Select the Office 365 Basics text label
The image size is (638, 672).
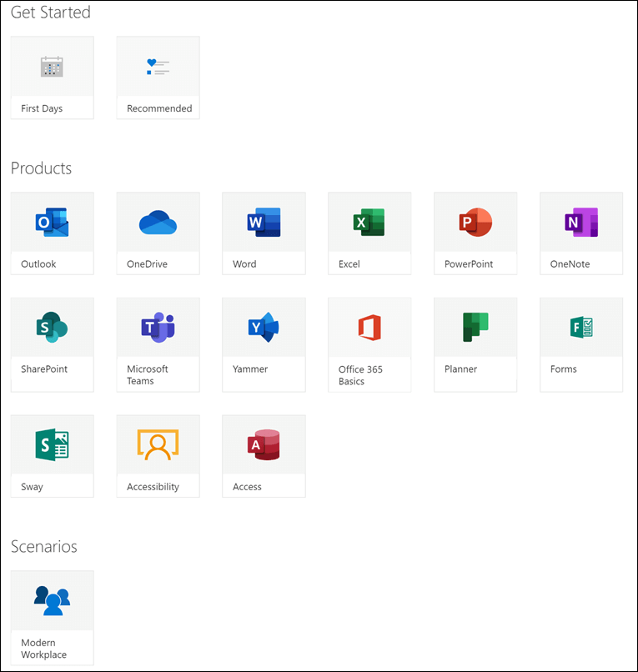pyautogui.click(x=360, y=375)
